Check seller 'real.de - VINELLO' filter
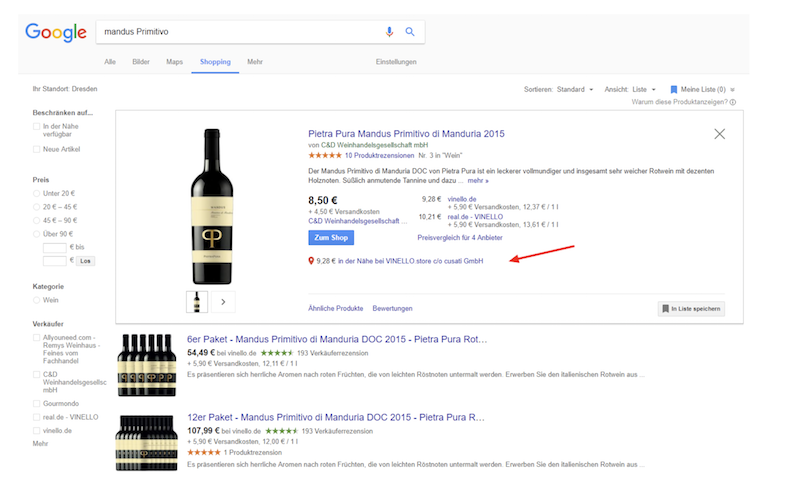Image resolution: width=800 pixels, height=493 pixels. tap(36, 417)
